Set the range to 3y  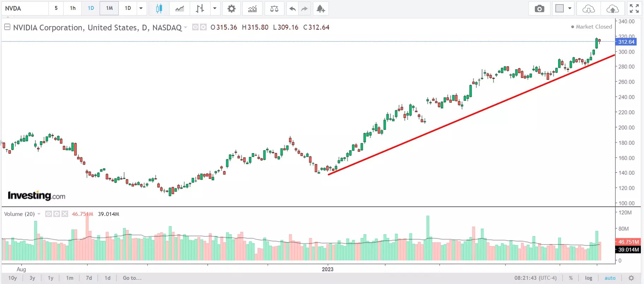[x=32, y=278]
